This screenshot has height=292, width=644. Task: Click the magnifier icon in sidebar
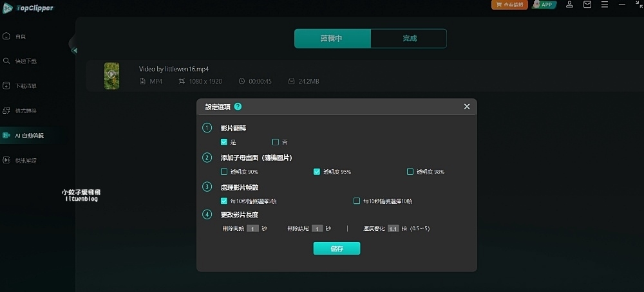pos(6,60)
